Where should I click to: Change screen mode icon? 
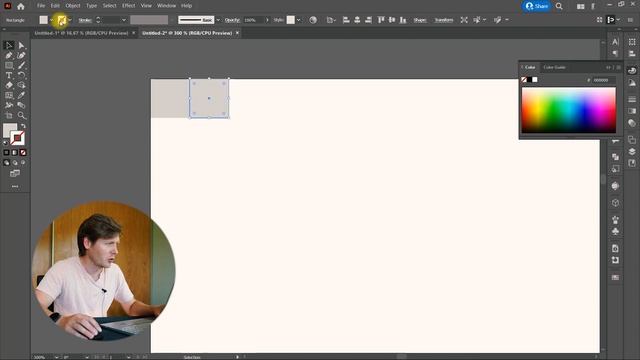tap(15, 173)
